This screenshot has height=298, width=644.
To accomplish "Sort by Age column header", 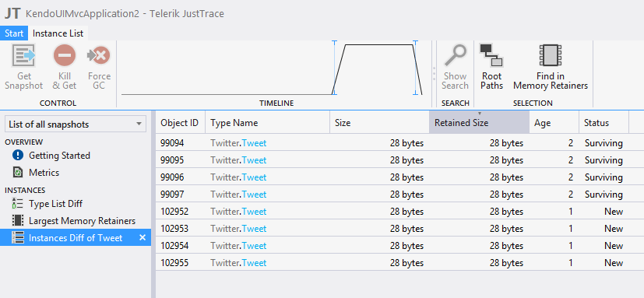I will click(x=554, y=122).
